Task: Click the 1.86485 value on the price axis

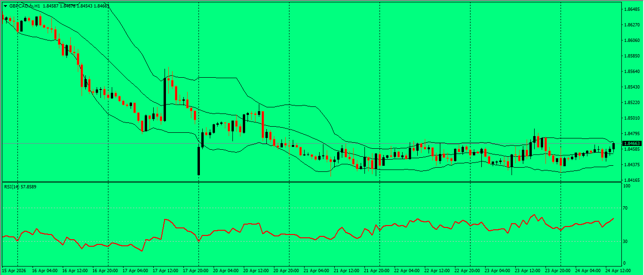Action: tap(632, 8)
